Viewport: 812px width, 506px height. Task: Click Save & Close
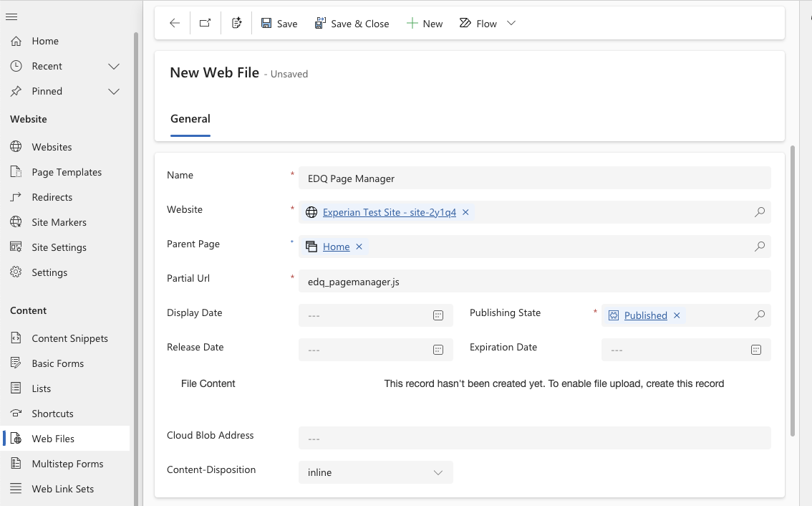352,23
